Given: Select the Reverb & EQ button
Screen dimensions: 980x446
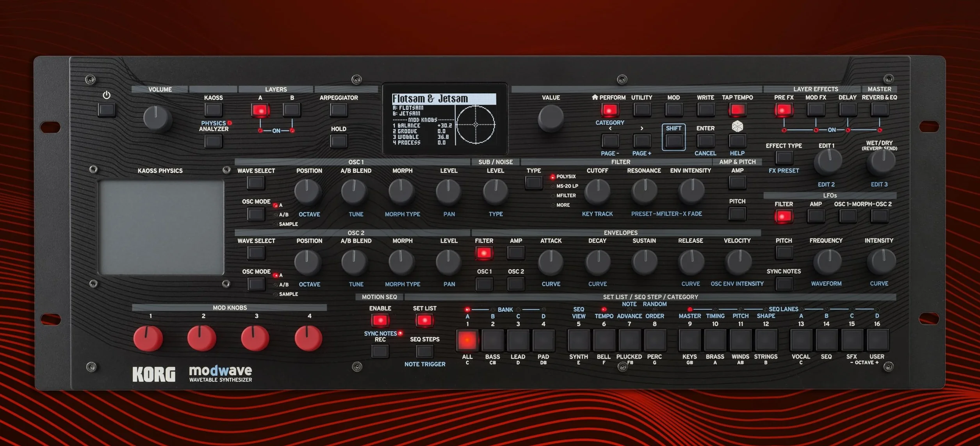Looking at the screenshot, I should coord(879,110).
